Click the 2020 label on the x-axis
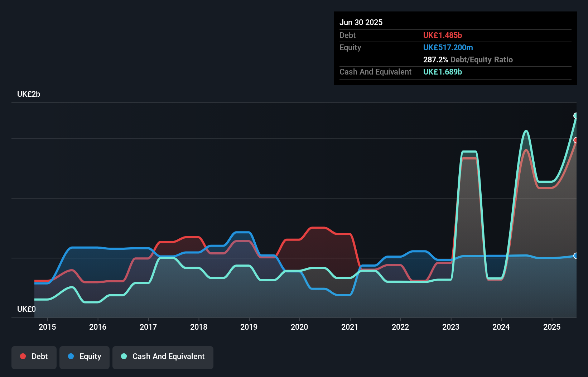This screenshot has width=588, height=377. (300, 327)
